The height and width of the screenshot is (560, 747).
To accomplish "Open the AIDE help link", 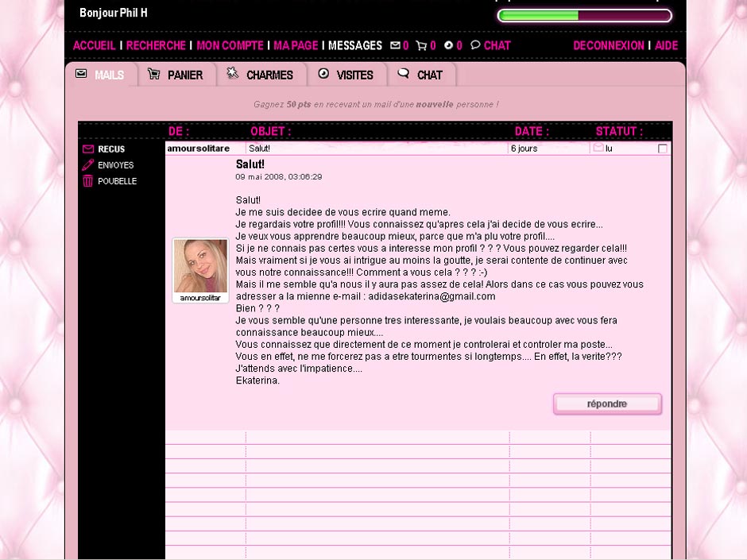I will pos(666,45).
